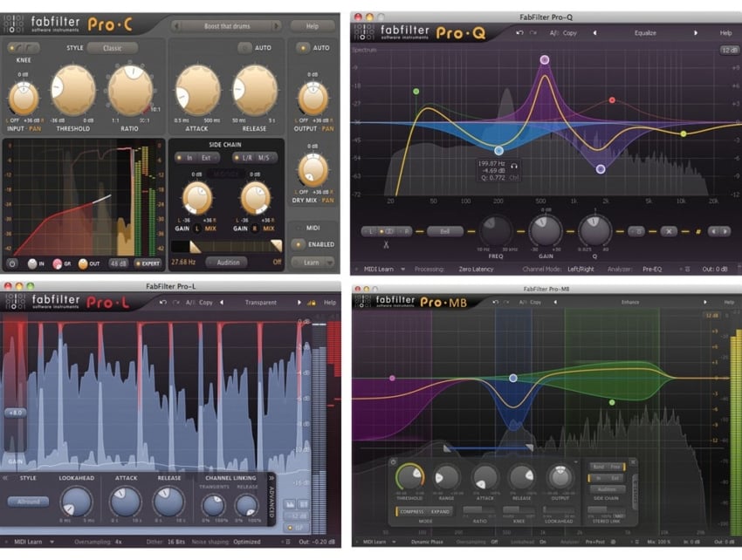Click the green low-cut band node in Pro-Q

click(416, 91)
